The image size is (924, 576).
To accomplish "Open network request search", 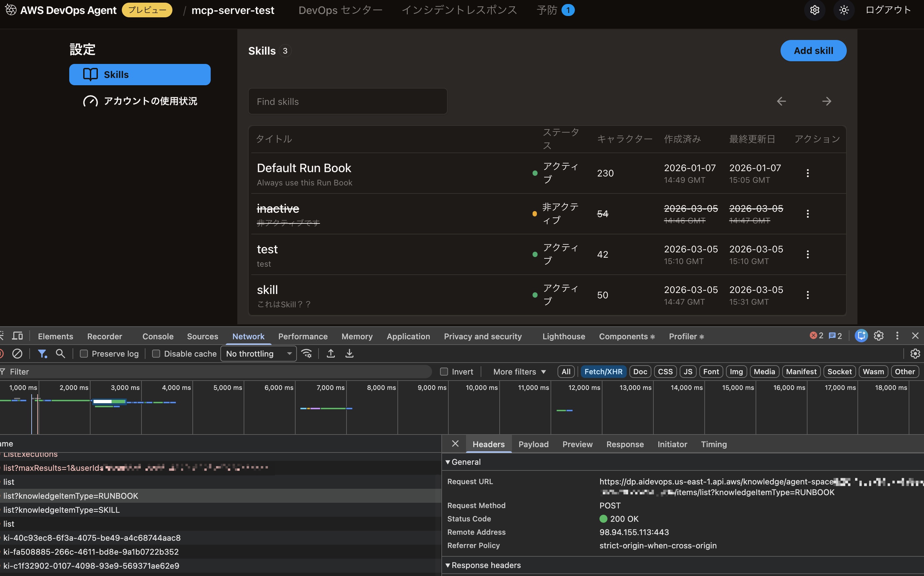I will [x=61, y=354].
